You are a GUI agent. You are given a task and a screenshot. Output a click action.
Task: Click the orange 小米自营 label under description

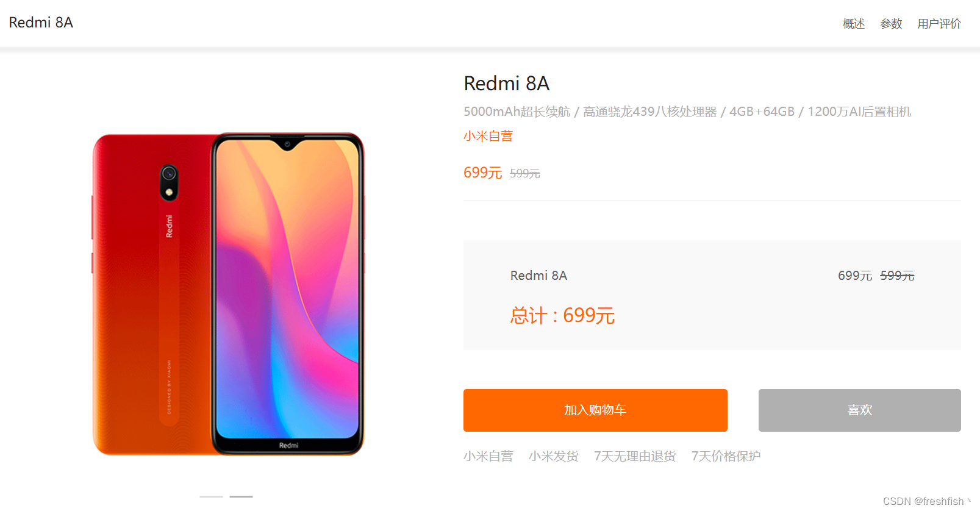pyautogui.click(x=488, y=136)
